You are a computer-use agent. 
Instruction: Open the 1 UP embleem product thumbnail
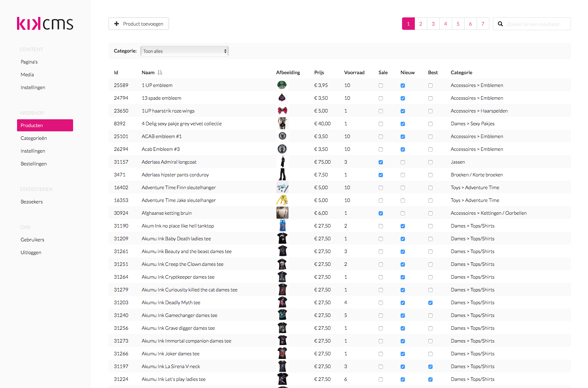click(x=282, y=85)
